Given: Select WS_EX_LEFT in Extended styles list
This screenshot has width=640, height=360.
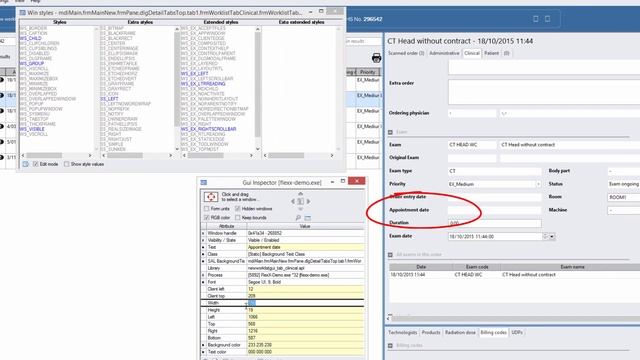Looking at the screenshot, I should (x=195, y=73).
